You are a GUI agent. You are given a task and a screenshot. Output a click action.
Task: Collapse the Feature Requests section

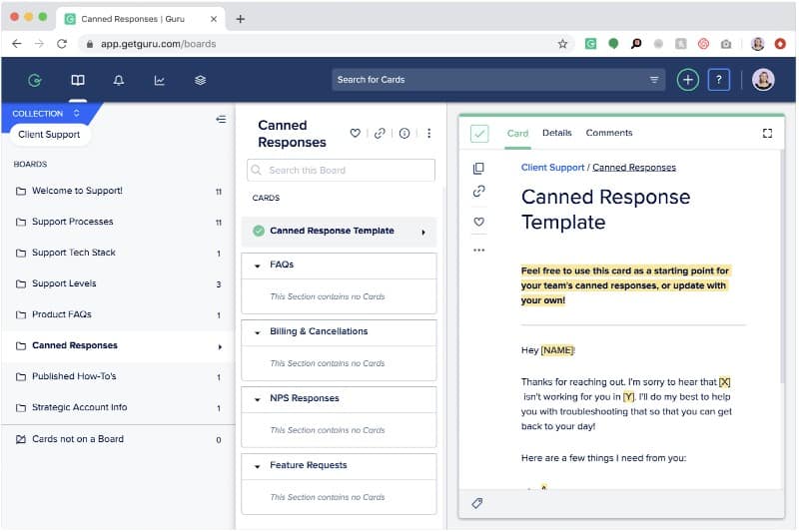pyautogui.click(x=258, y=466)
